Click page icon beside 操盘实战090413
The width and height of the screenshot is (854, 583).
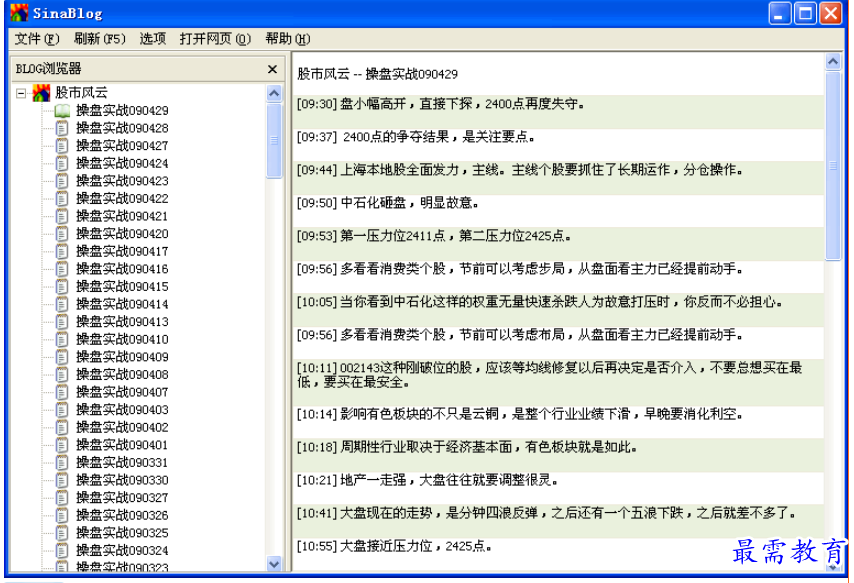point(62,321)
